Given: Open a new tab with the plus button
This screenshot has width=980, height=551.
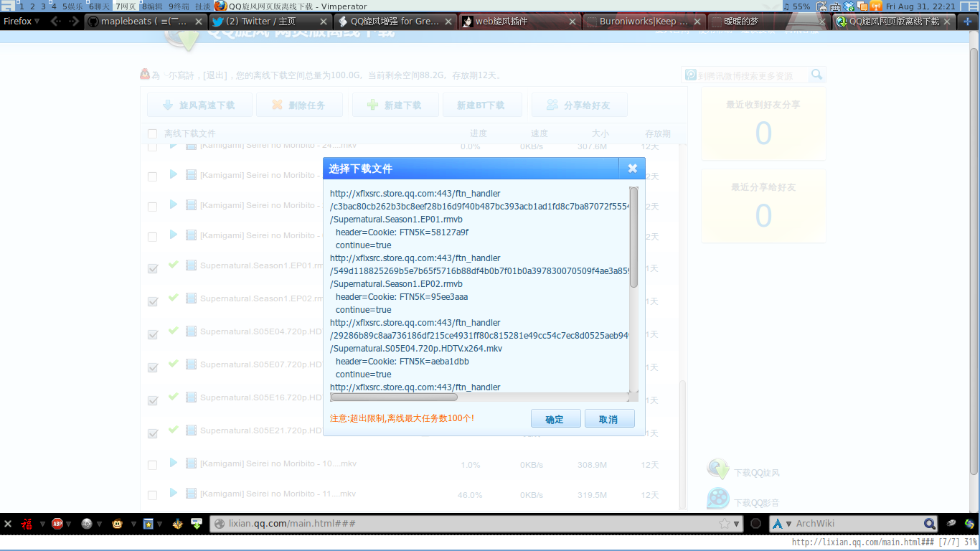Looking at the screenshot, I should (x=968, y=22).
